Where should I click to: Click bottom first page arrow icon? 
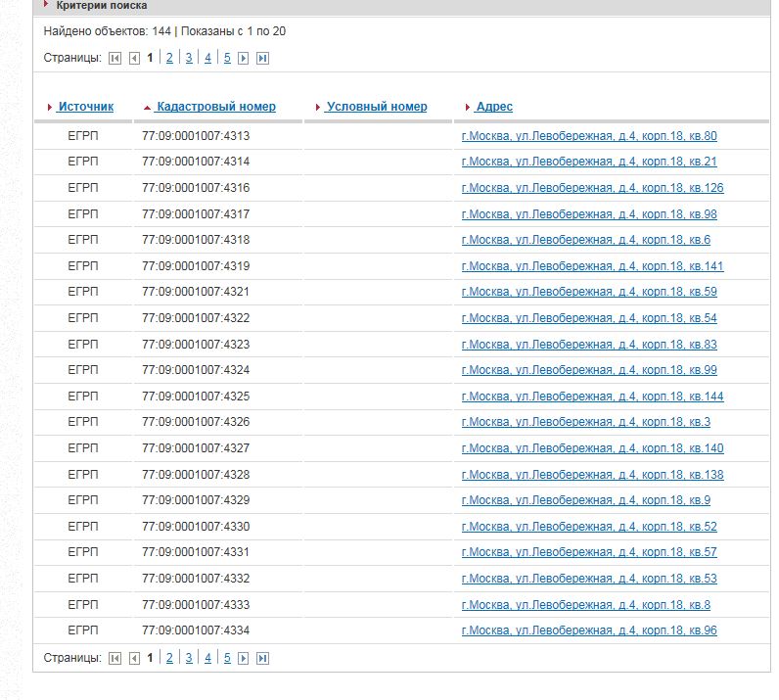tap(115, 659)
